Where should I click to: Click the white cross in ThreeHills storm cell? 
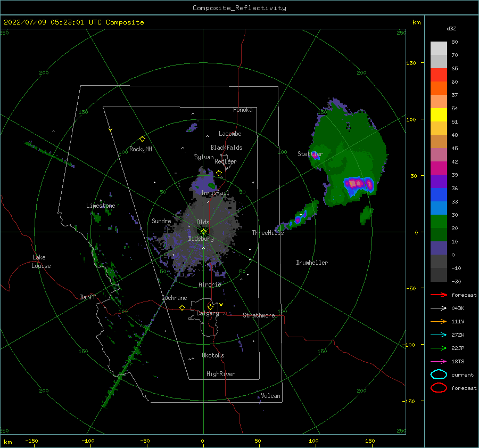tap(301, 214)
